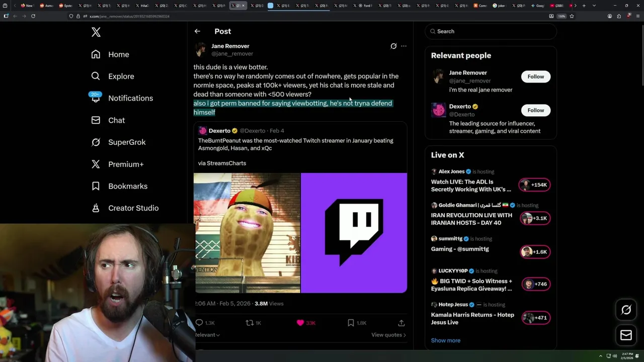
Task: Open Dexerto in Relevant people
Action: [x=460, y=107]
